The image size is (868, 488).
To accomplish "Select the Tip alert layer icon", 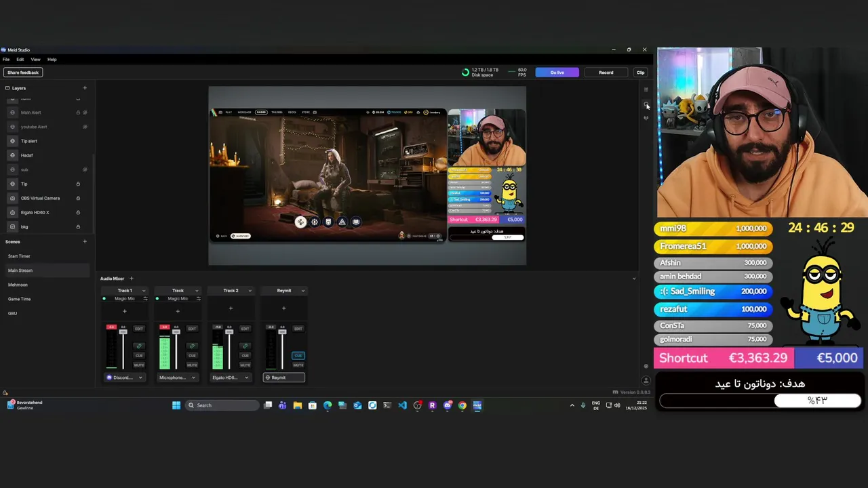I will pos(12,141).
